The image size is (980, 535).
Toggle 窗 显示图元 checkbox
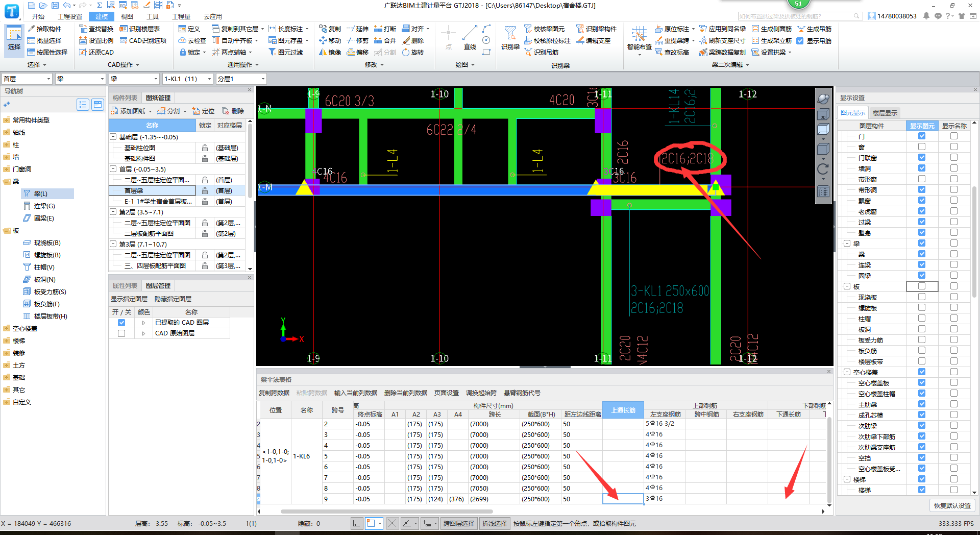coord(922,147)
